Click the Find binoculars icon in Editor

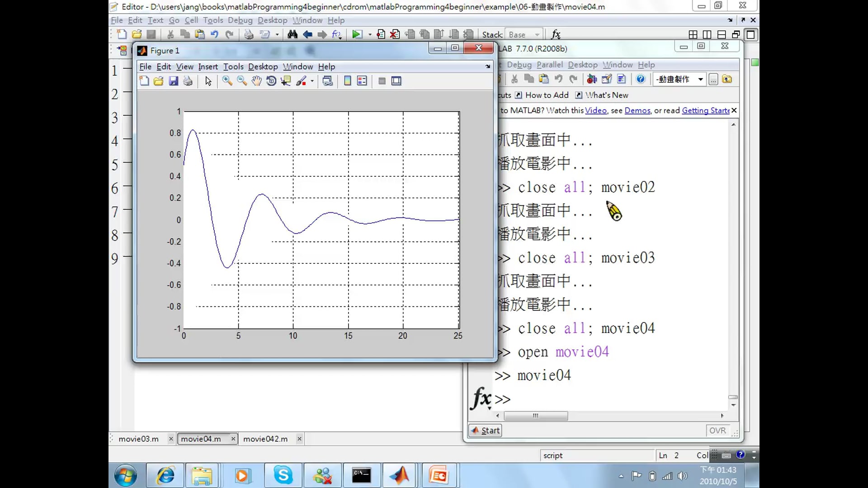click(292, 34)
